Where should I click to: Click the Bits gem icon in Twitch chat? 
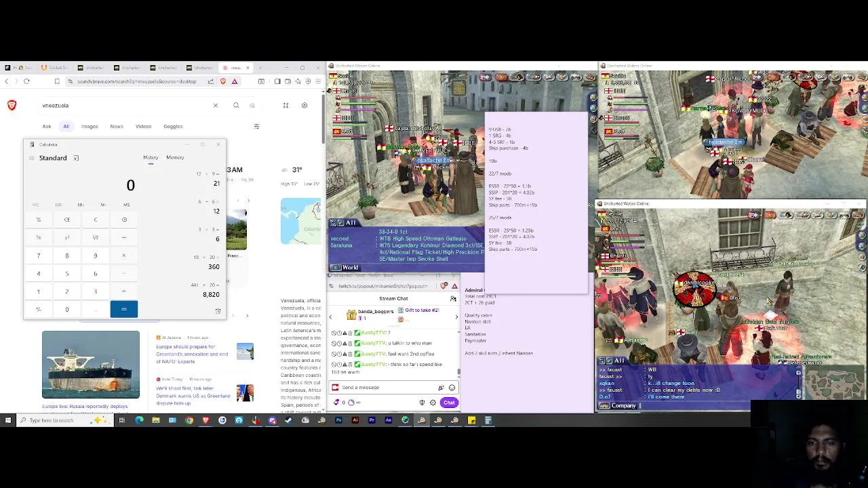(337, 403)
